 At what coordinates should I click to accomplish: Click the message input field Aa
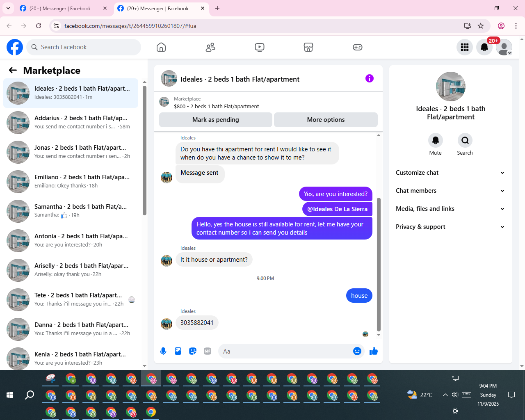pyautogui.click(x=285, y=351)
